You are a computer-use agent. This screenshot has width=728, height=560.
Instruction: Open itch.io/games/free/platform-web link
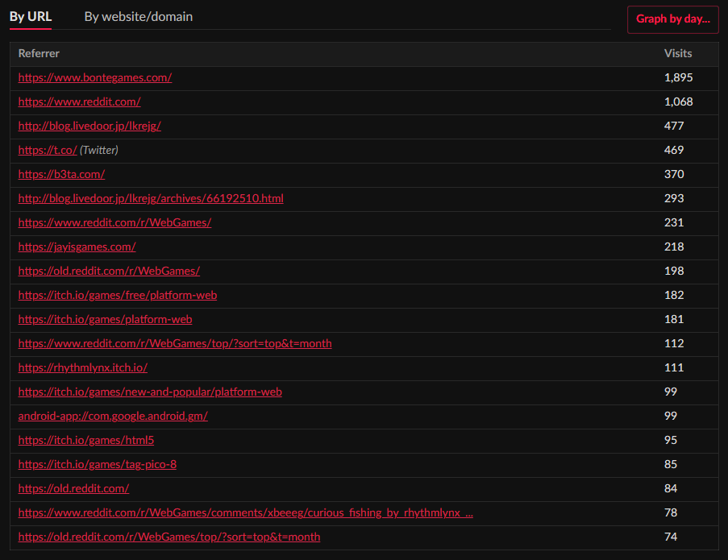[x=118, y=295]
